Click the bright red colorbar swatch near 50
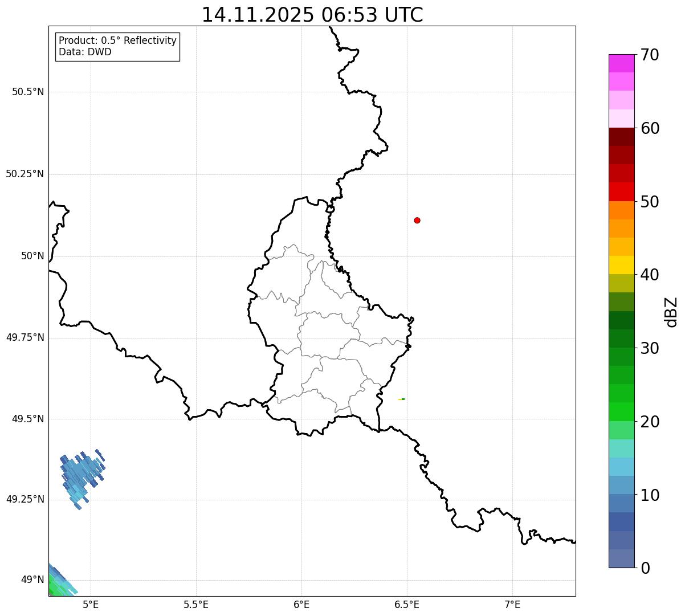Image resolution: width=685 pixels, height=616 pixels. (621, 192)
